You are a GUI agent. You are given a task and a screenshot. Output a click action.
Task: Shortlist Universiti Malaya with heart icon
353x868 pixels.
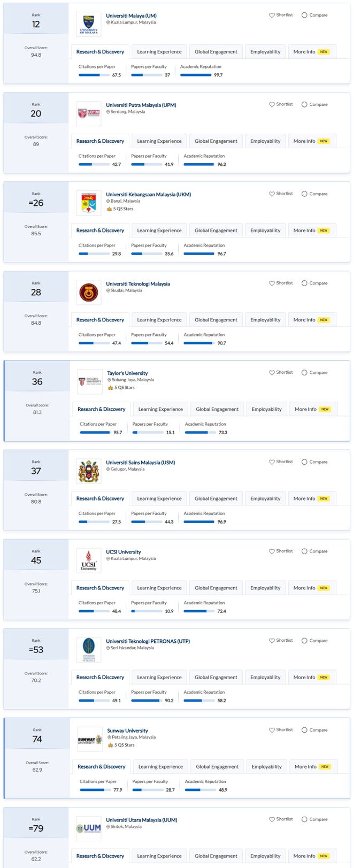point(272,15)
